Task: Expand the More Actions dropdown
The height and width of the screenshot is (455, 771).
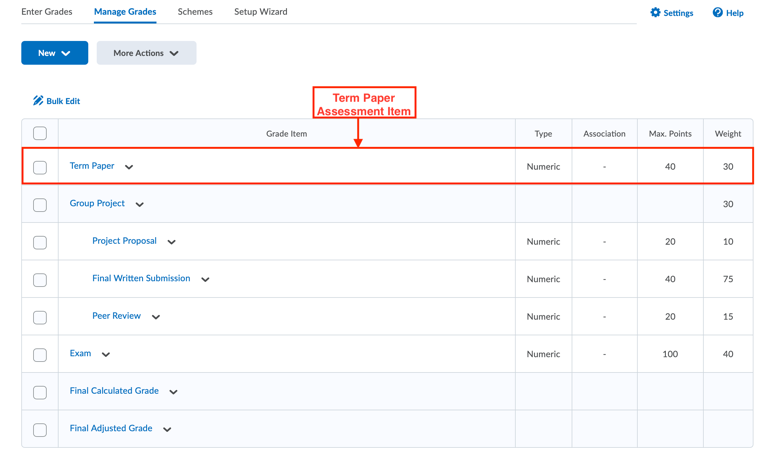Action: click(x=147, y=53)
